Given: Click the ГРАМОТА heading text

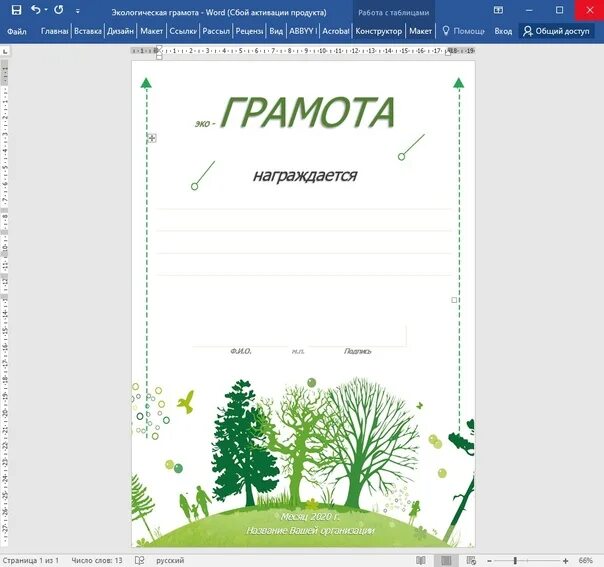Looking at the screenshot, I should (x=308, y=112).
